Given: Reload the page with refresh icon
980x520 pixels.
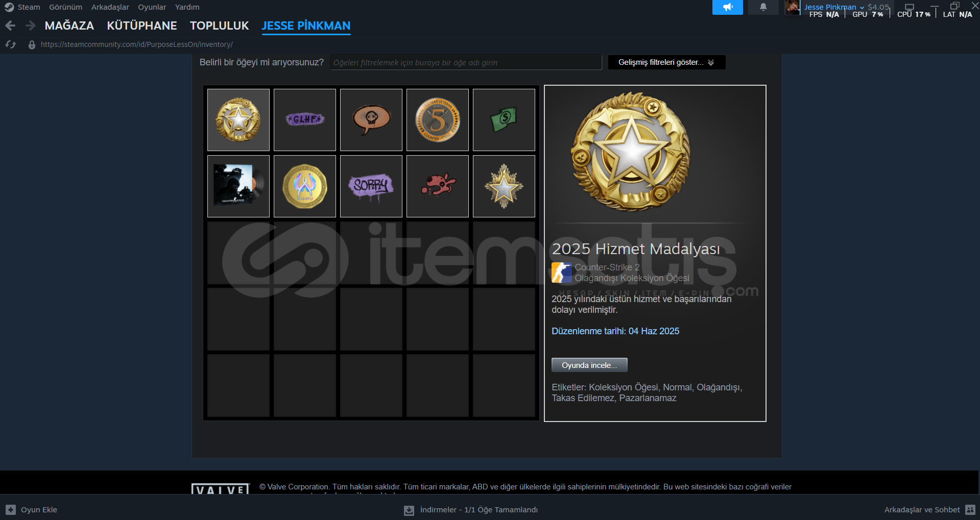Looking at the screenshot, I should pos(11,44).
